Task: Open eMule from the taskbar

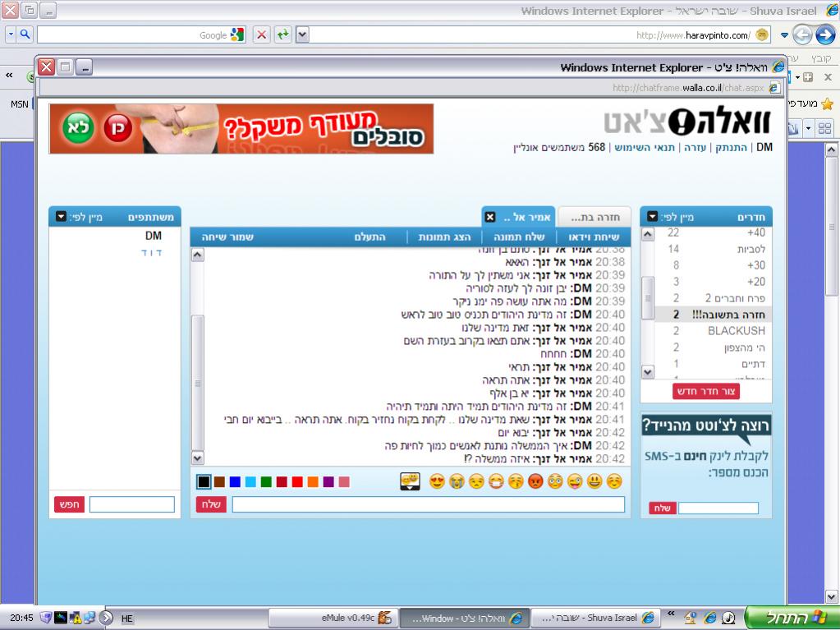Action: (355, 617)
